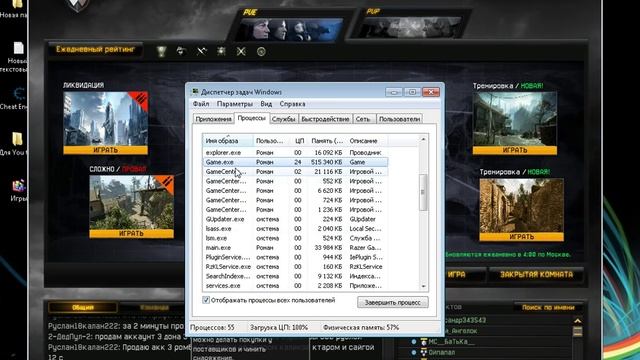This screenshot has height=360, width=640.
Task: Switch to the Приложения tab
Action: (213, 119)
